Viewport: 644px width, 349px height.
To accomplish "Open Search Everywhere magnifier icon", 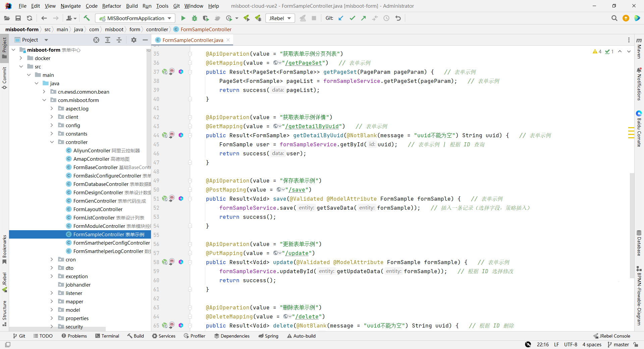I will tap(614, 18).
